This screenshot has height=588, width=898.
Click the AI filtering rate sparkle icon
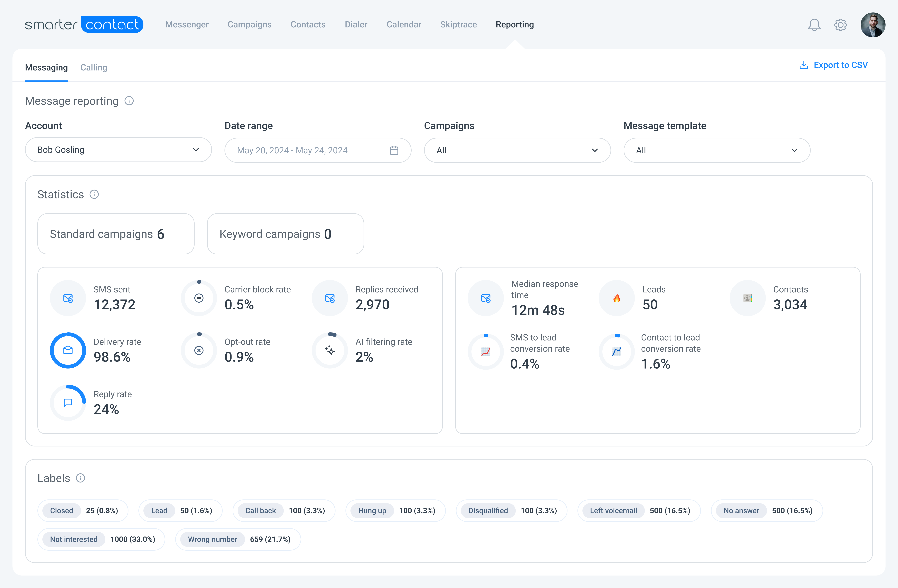(x=330, y=350)
